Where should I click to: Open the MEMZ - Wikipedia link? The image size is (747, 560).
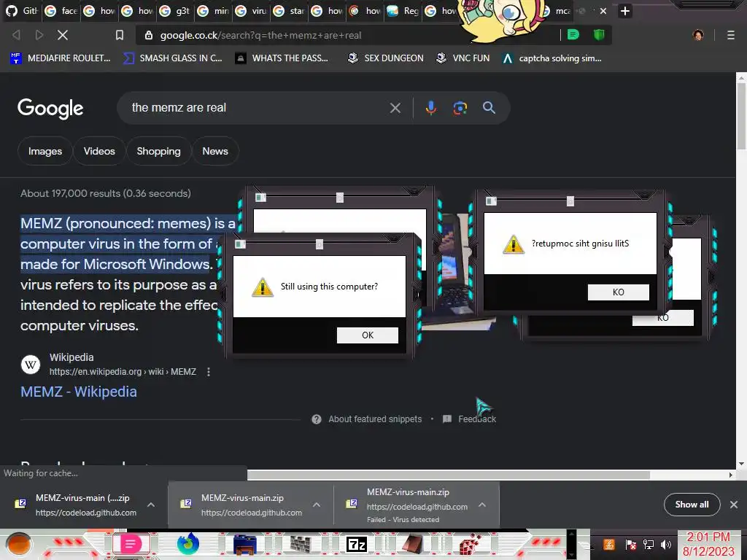79,392
